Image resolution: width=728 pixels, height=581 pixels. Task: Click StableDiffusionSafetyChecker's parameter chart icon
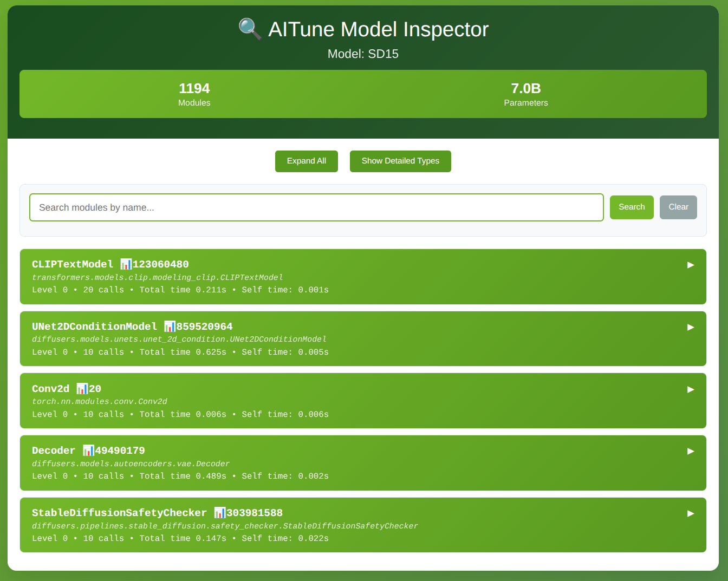(x=219, y=512)
